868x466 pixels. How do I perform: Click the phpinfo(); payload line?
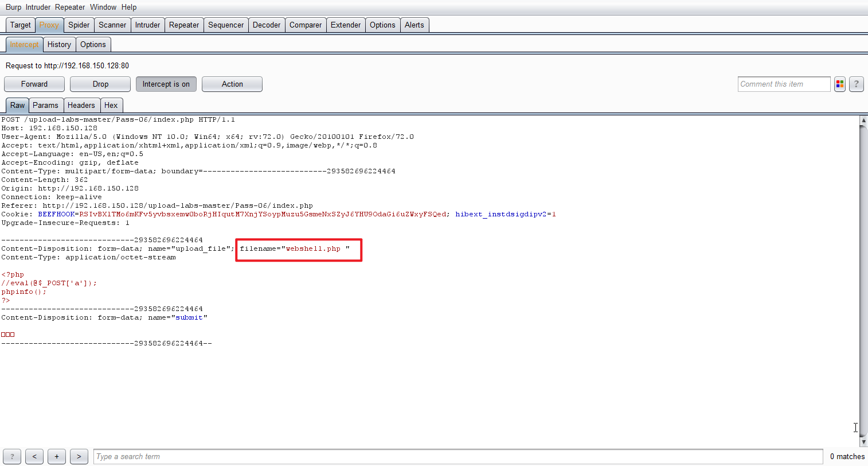pyautogui.click(x=24, y=292)
